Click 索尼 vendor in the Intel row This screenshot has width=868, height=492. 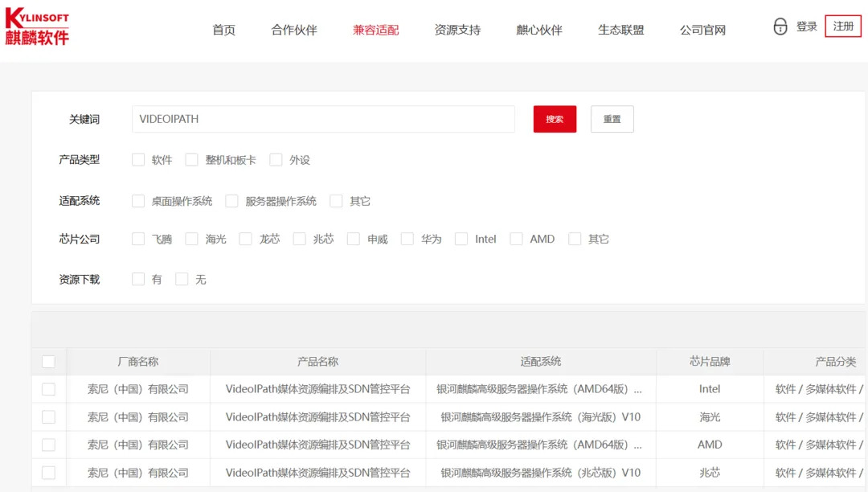pos(138,389)
